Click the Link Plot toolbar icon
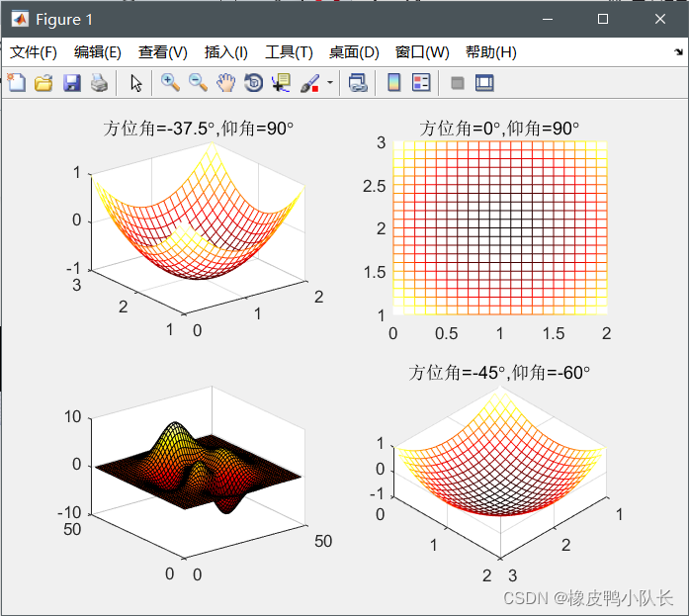The image size is (689, 616). (358, 83)
